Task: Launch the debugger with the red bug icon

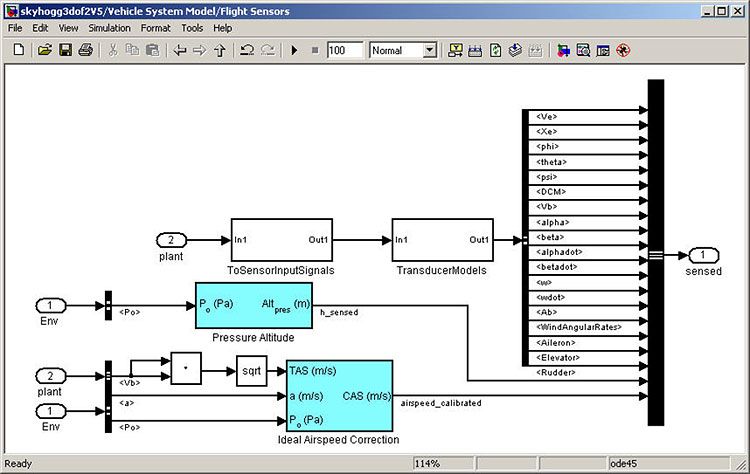Action: click(623, 50)
